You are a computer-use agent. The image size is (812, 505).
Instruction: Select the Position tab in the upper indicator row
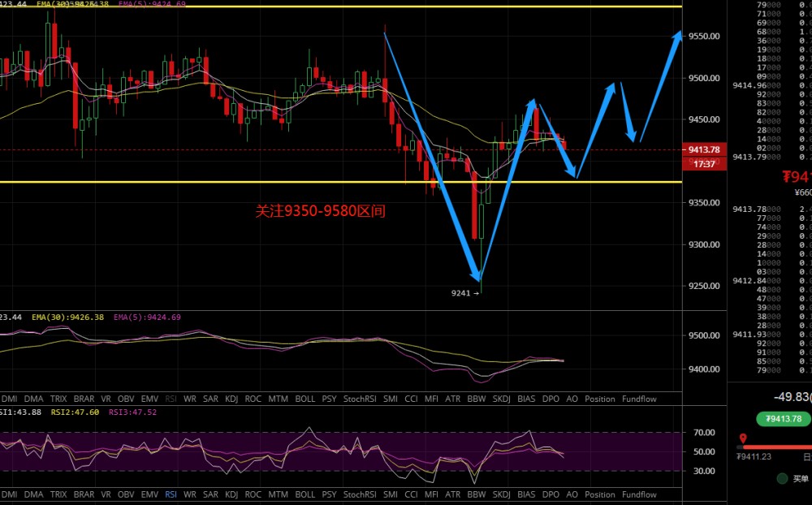600,399
